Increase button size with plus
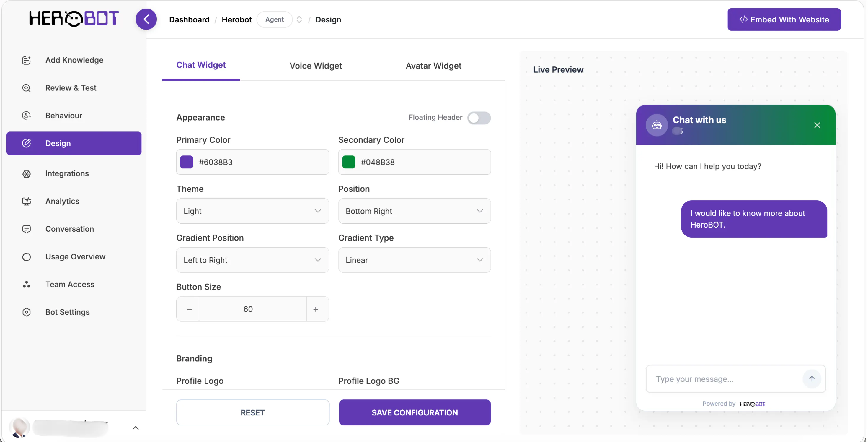Viewport: 868px width, 442px height. 316,309
